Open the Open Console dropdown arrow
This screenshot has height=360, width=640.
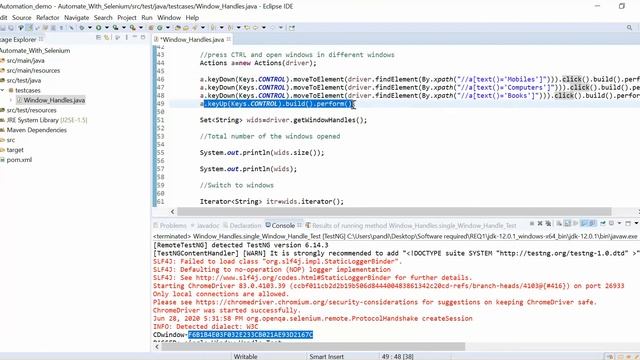pyautogui.click(x=637, y=223)
